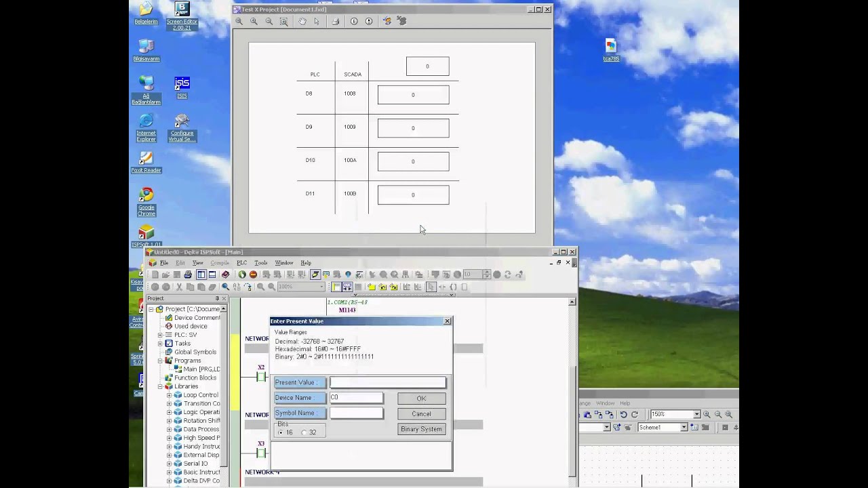Expand the Loop Control library node
This screenshot has width=868, height=488.
(x=170, y=395)
